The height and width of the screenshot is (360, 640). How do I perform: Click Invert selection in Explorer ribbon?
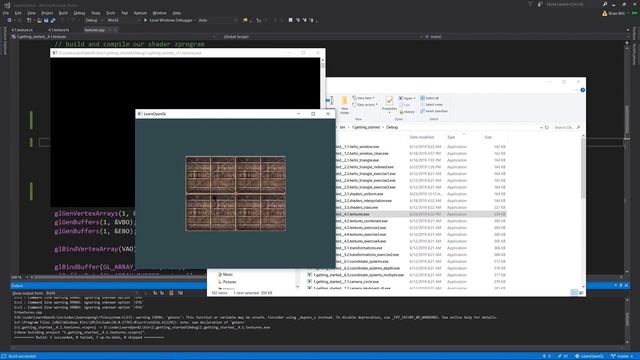[x=433, y=111]
